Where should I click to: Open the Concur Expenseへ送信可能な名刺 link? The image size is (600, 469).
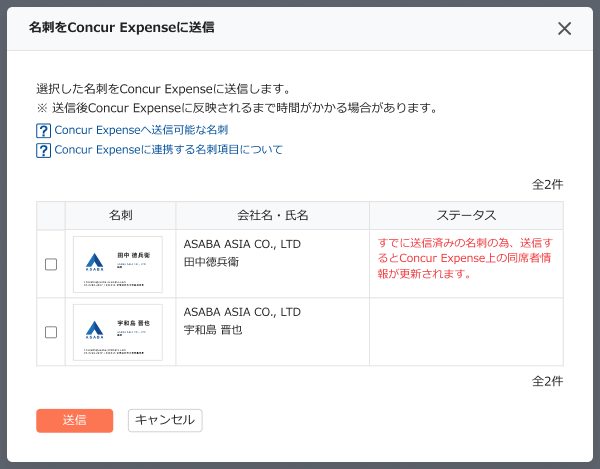(141, 131)
